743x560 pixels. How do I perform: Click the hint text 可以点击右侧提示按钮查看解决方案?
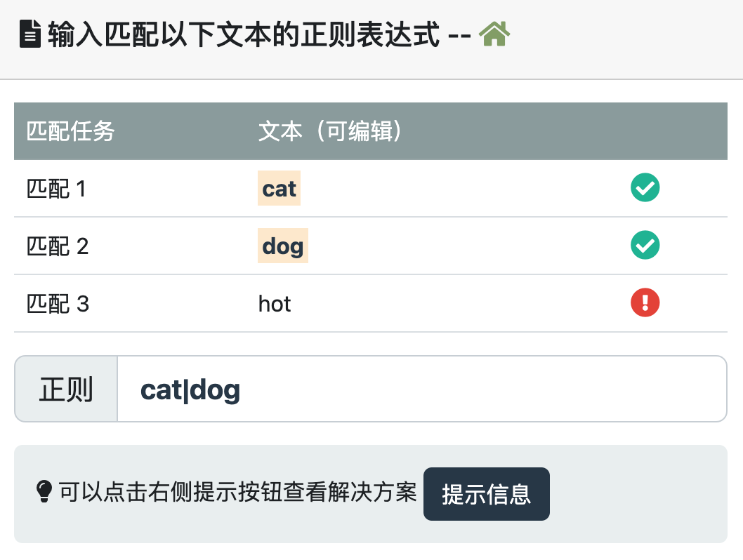pyautogui.click(x=237, y=493)
